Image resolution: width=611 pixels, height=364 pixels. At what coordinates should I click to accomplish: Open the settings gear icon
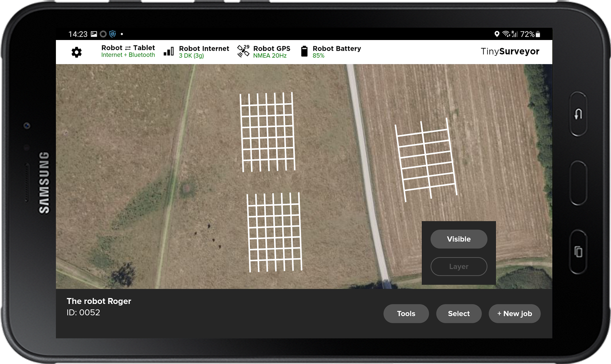click(x=76, y=52)
